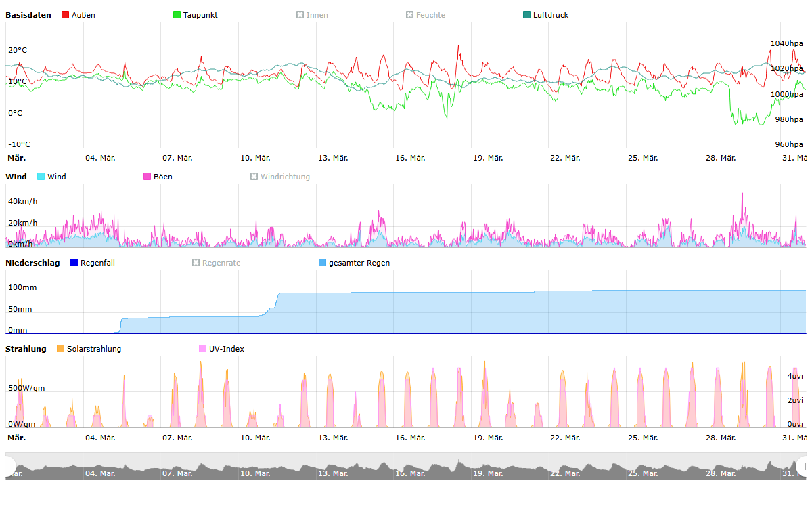Enable the disabled Innen series icon
The width and height of the screenshot is (812, 508).
(300, 15)
